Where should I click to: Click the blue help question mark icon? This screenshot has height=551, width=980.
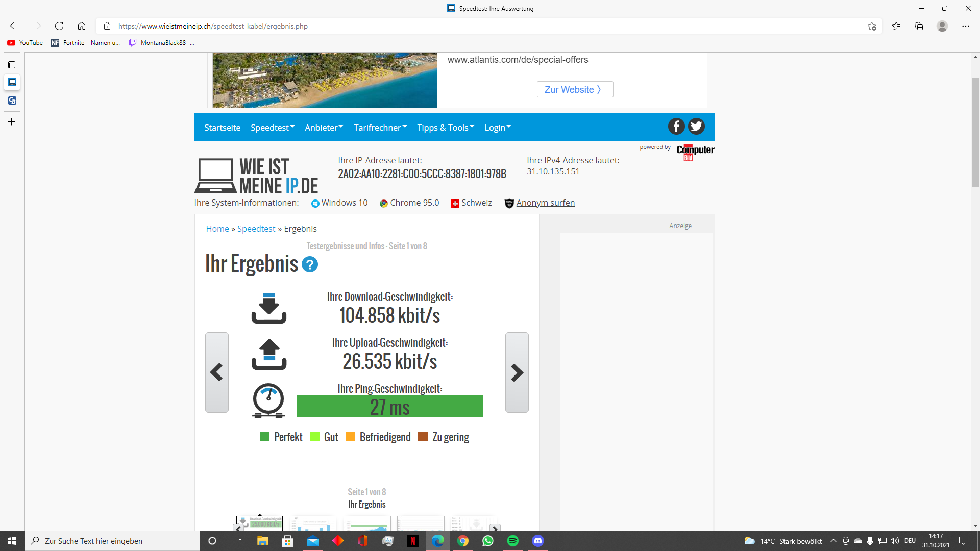pos(310,264)
